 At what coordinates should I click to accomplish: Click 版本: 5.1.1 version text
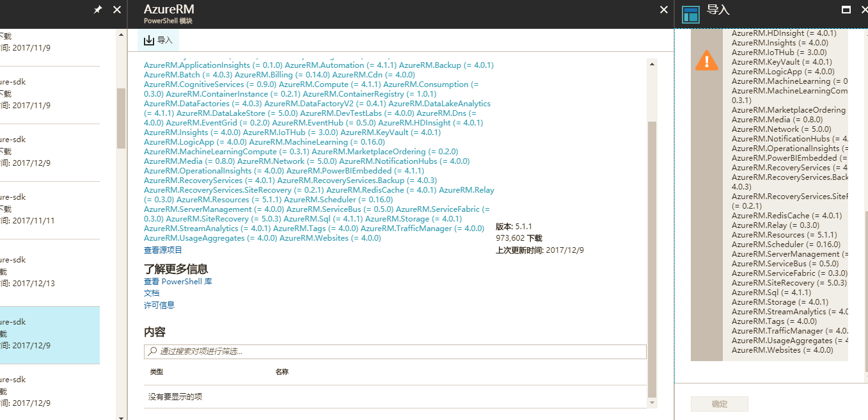514,227
